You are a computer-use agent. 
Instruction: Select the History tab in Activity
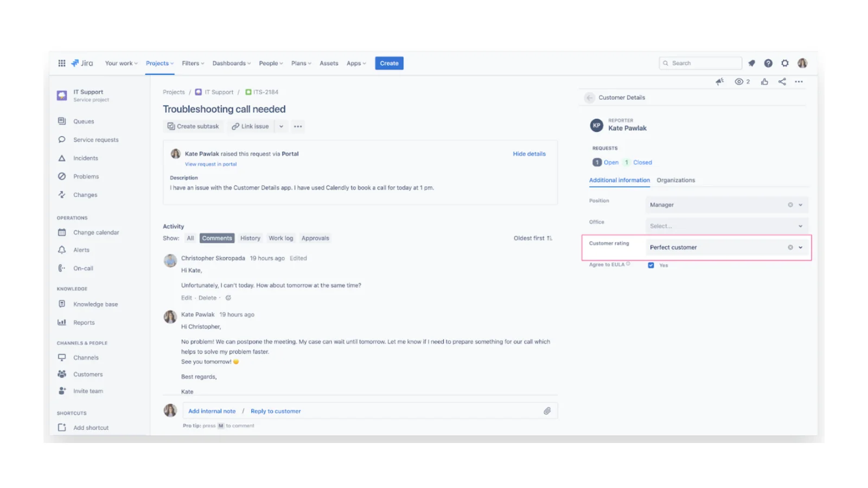[250, 237]
